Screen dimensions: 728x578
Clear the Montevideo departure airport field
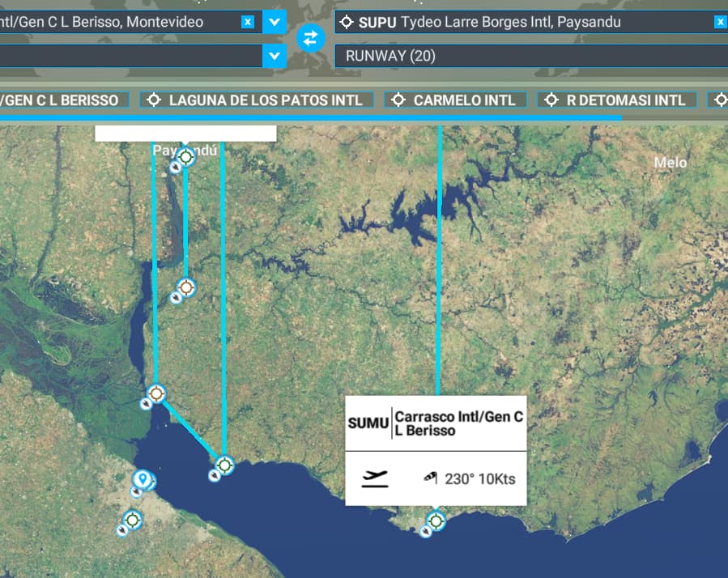(x=248, y=22)
